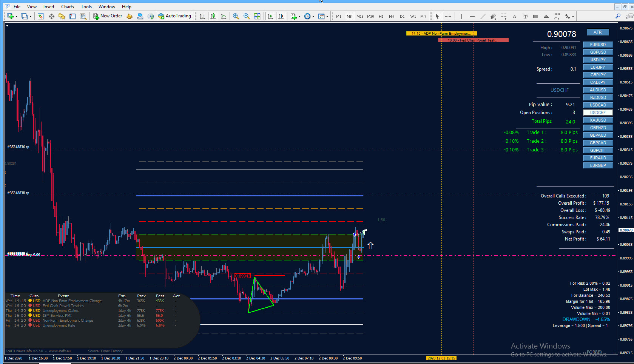
Task: Toggle the AutoTrading button
Action: point(175,16)
